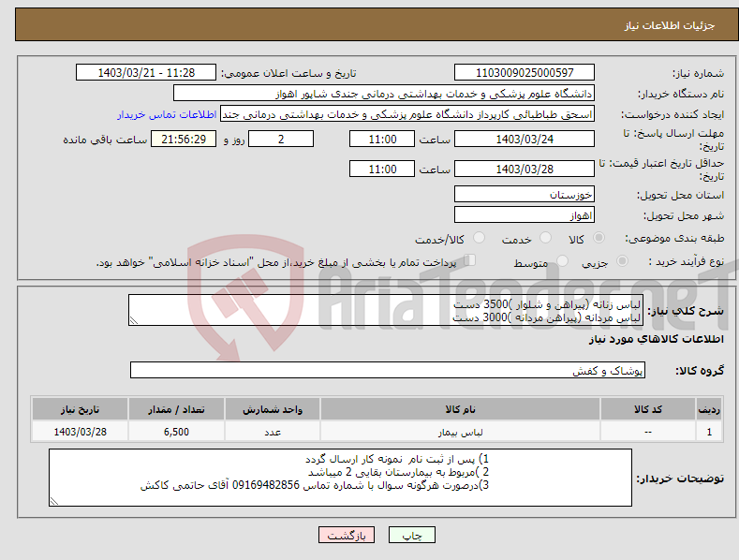
Task: Click the بازگشت back button
Action: tap(347, 535)
